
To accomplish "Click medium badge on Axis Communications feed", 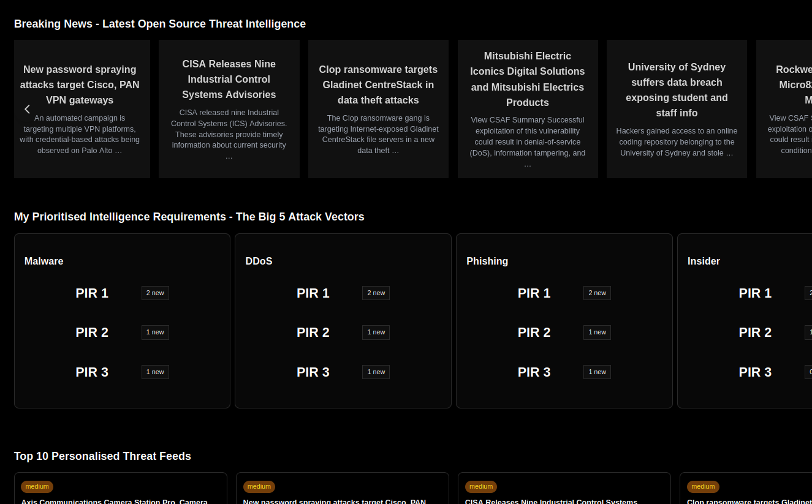I will pyautogui.click(x=37, y=487).
